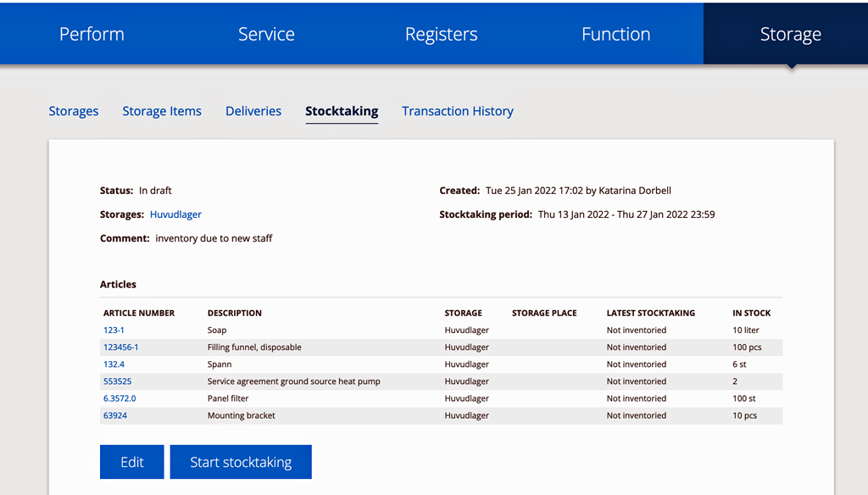868x495 pixels.
Task: Select the Storage main menu
Action: point(791,34)
